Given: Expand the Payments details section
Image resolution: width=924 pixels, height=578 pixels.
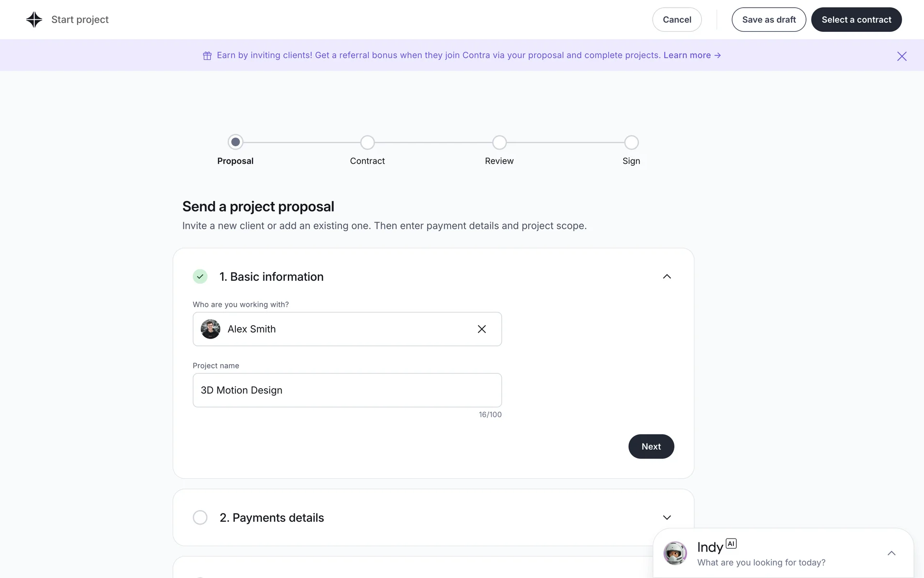Looking at the screenshot, I should [667, 517].
